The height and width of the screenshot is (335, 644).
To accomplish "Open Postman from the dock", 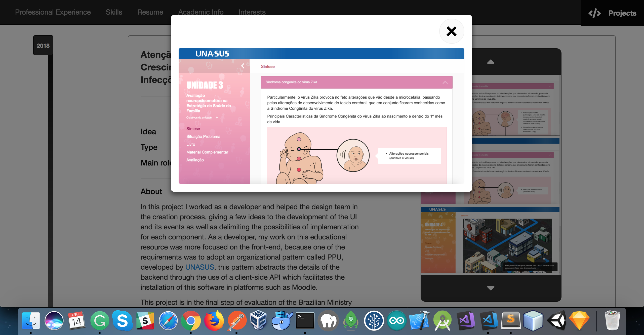I will [237, 321].
